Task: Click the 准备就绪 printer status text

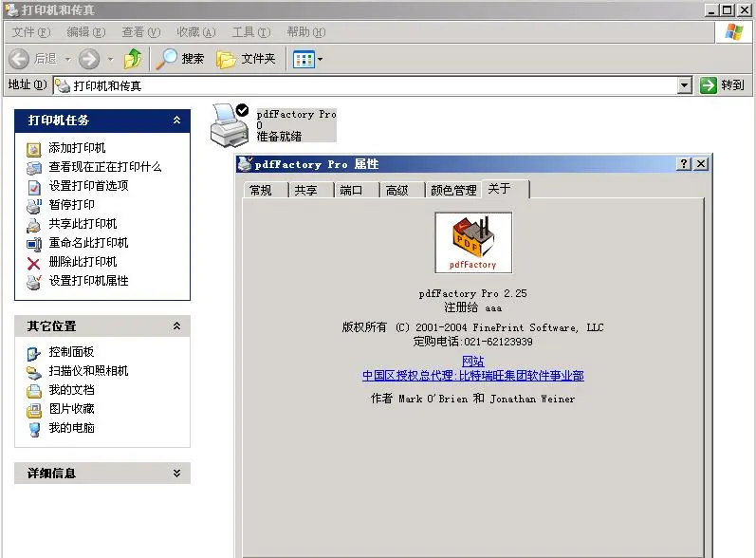Action: point(279,137)
